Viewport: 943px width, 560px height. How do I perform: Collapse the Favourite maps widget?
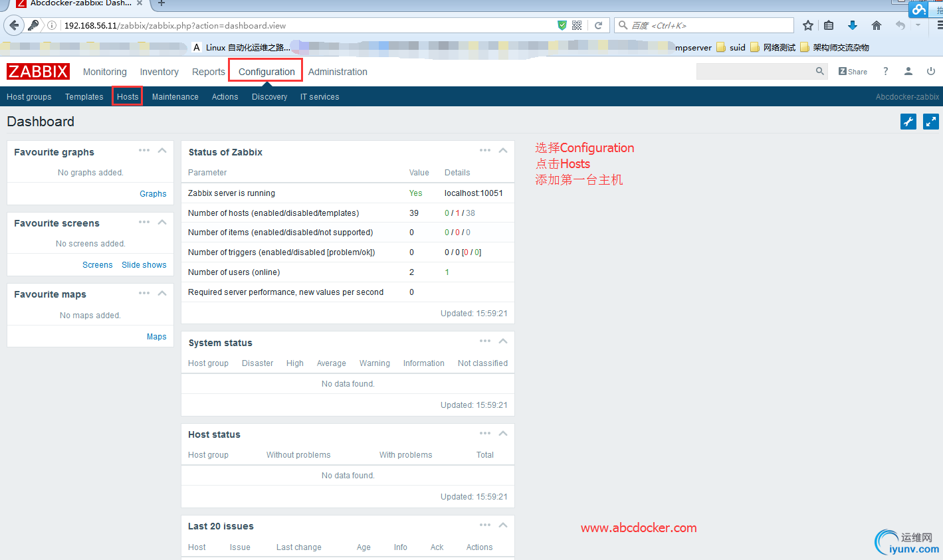click(x=162, y=293)
